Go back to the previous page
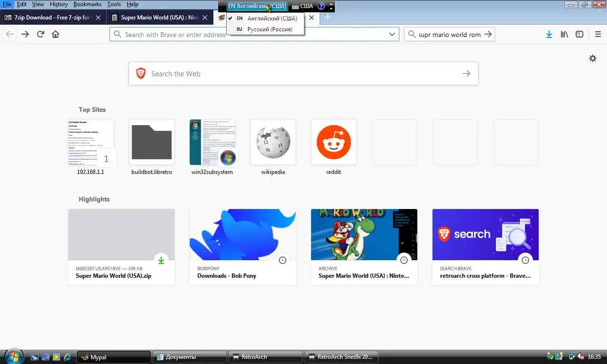 tap(9, 34)
